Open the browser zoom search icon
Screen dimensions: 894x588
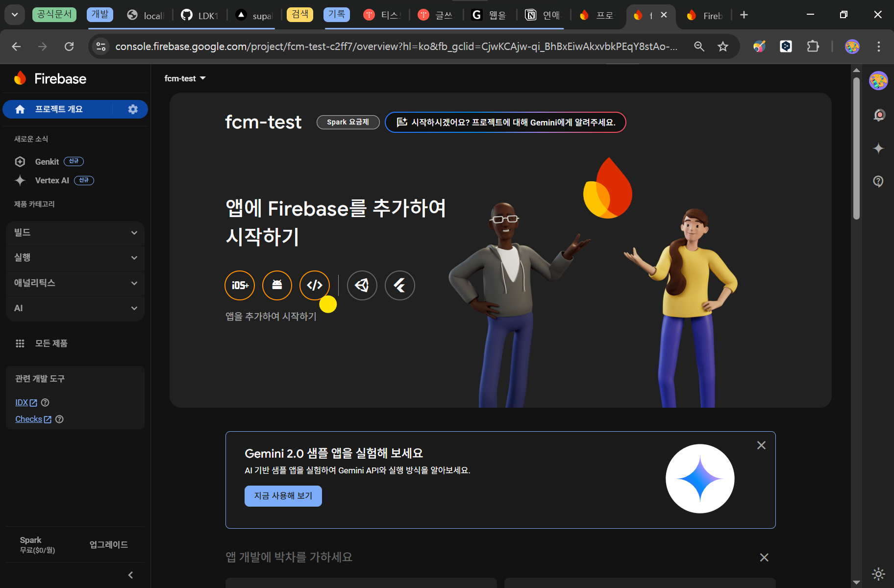pyautogui.click(x=699, y=47)
